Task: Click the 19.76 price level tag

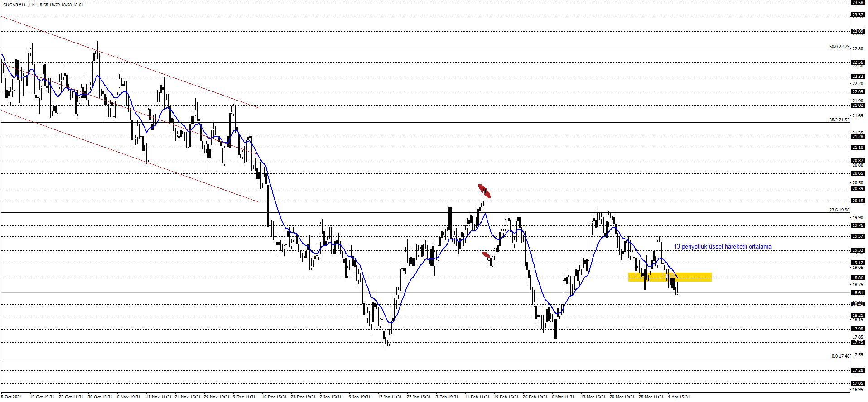Action: [x=858, y=225]
